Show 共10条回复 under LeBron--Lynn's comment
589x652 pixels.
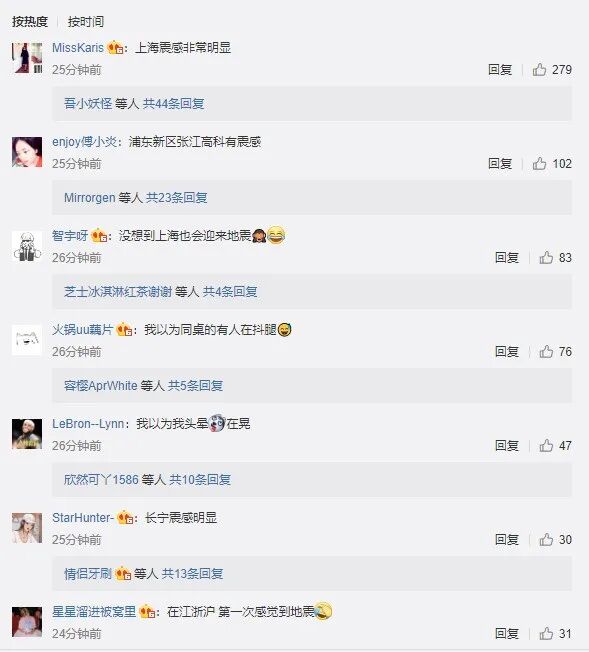pos(200,479)
